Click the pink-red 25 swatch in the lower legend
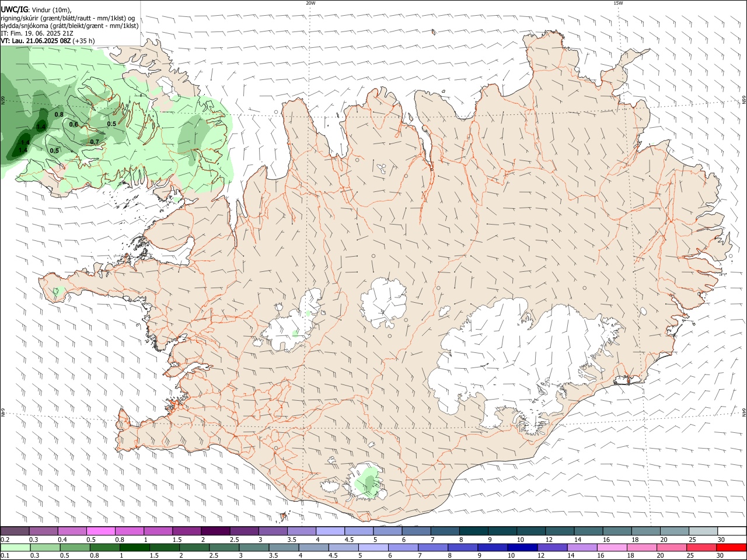Viewport: 747px width, 560px height. point(701,547)
